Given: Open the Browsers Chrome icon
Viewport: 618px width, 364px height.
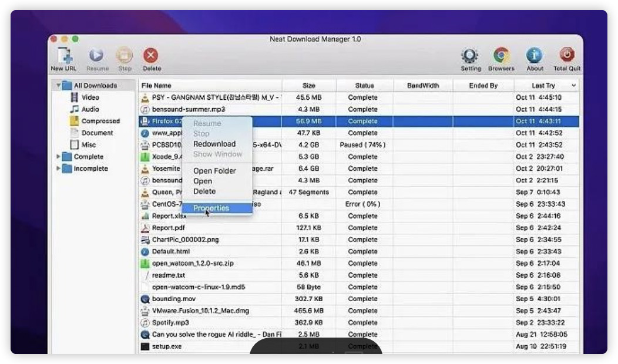Looking at the screenshot, I should [501, 56].
